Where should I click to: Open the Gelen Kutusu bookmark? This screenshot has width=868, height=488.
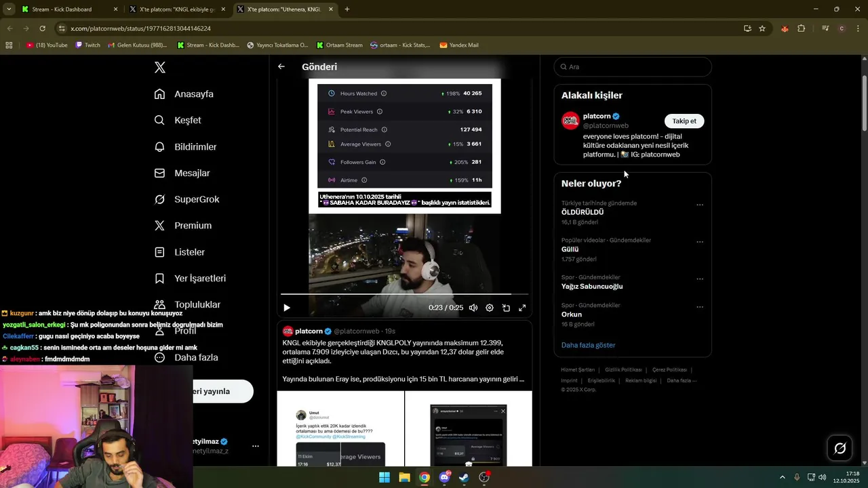[137, 45]
